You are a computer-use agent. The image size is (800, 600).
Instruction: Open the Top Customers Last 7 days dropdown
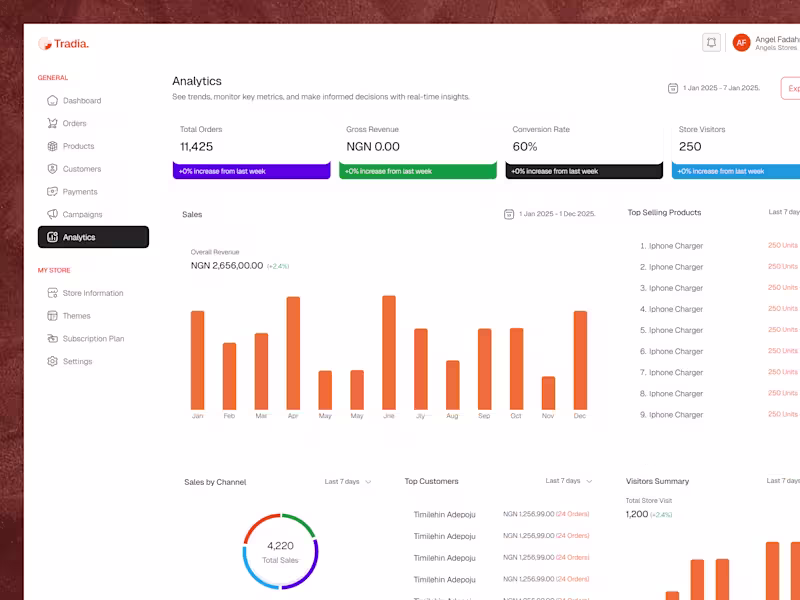point(568,481)
